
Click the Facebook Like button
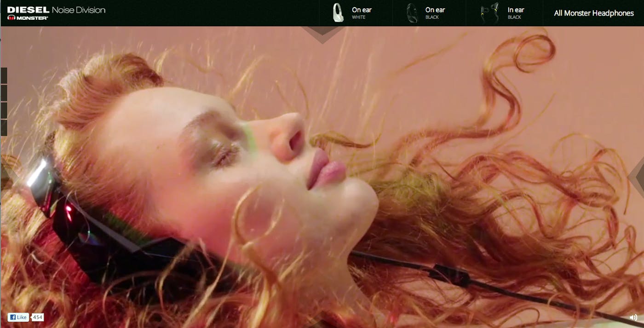pyautogui.click(x=18, y=317)
